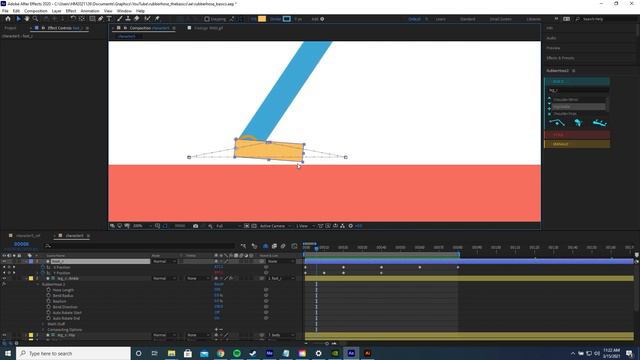This screenshot has height=360, width=640.
Task: Open Spotify from the taskbar
Action: click(237, 353)
